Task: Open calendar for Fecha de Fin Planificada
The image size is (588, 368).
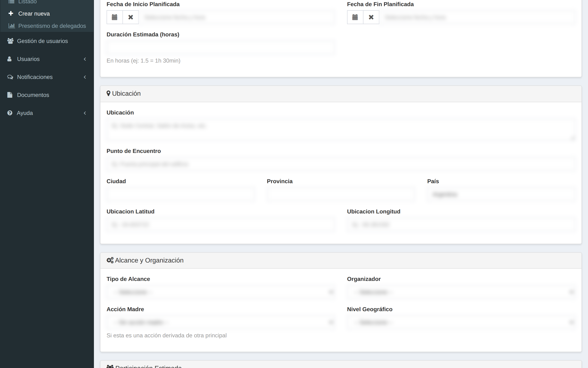Action: click(355, 17)
